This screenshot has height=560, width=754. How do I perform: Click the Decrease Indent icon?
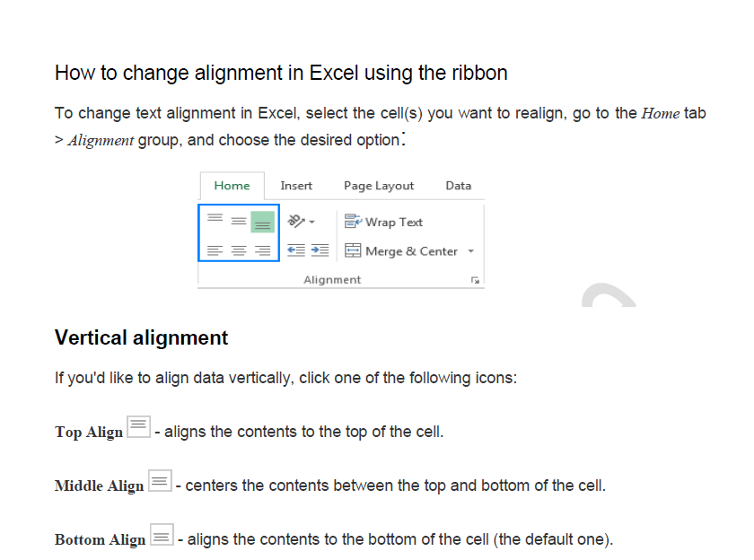pyautogui.click(x=296, y=250)
